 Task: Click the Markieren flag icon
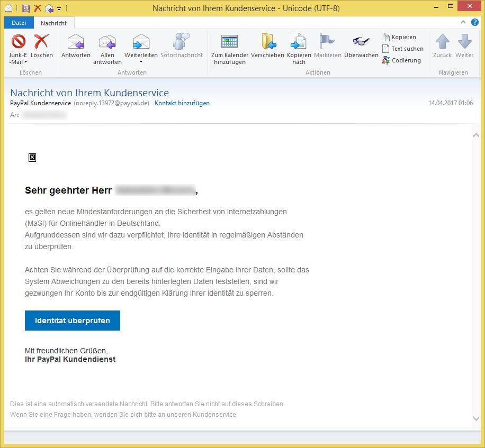(327, 41)
